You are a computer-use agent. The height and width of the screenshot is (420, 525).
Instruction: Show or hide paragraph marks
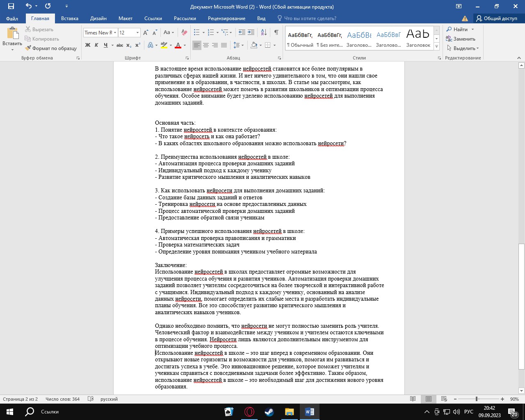276,33
